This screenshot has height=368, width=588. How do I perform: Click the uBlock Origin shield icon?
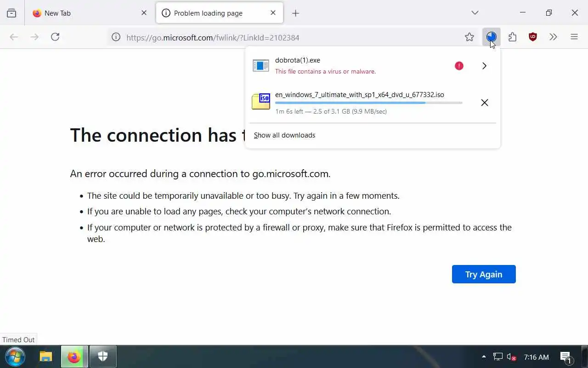pyautogui.click(x=533, y=37)
